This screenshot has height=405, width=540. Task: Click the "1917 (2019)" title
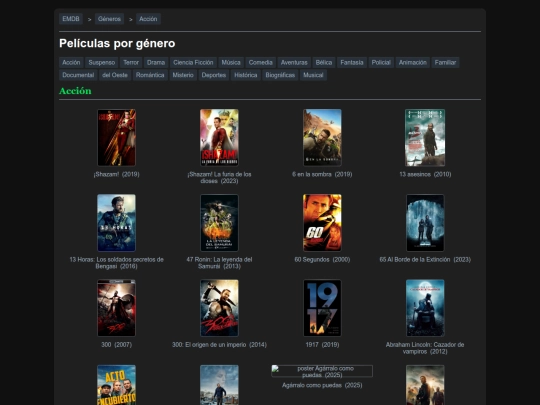322,344
